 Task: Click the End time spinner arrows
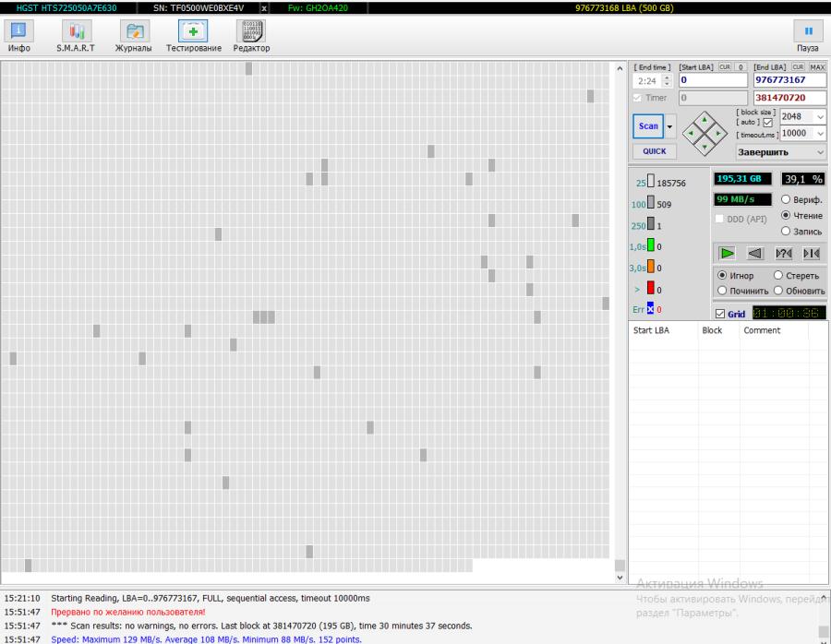668,80
